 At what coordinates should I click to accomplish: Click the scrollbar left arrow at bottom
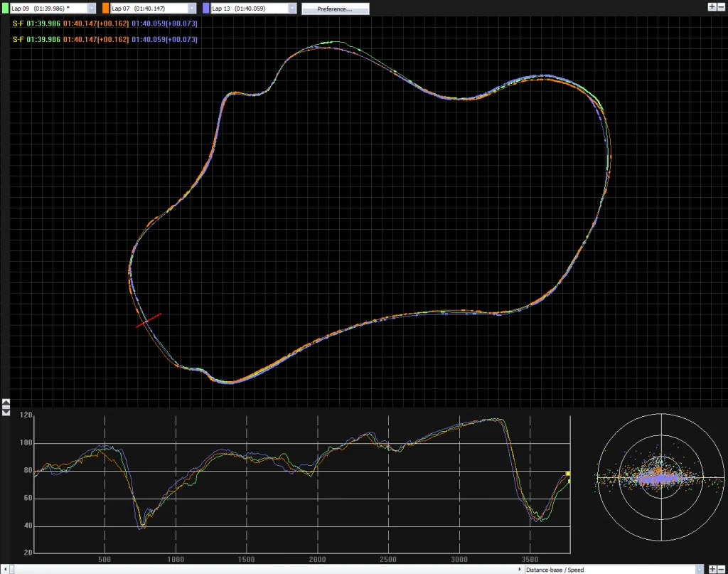(5, 569)
